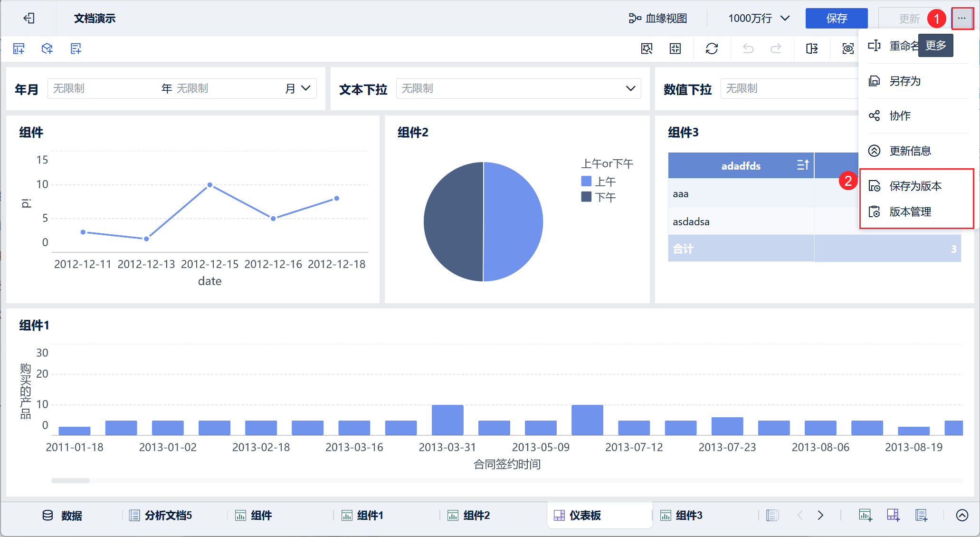Click the refresh icon in the toolbar
The width and height of the screenshot is (980, 537).
[x=711, y=48]
